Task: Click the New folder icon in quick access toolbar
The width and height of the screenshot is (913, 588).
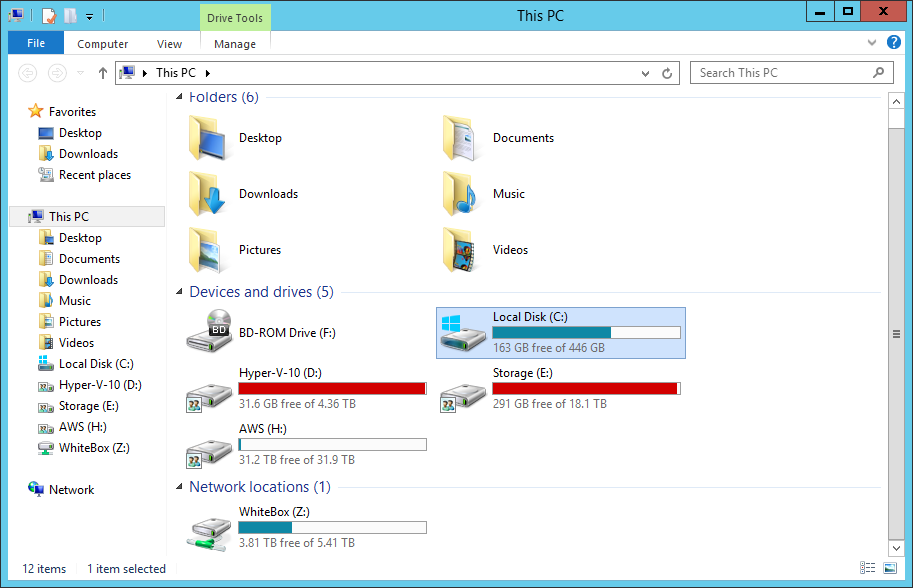Action: [x=70, y=16]
